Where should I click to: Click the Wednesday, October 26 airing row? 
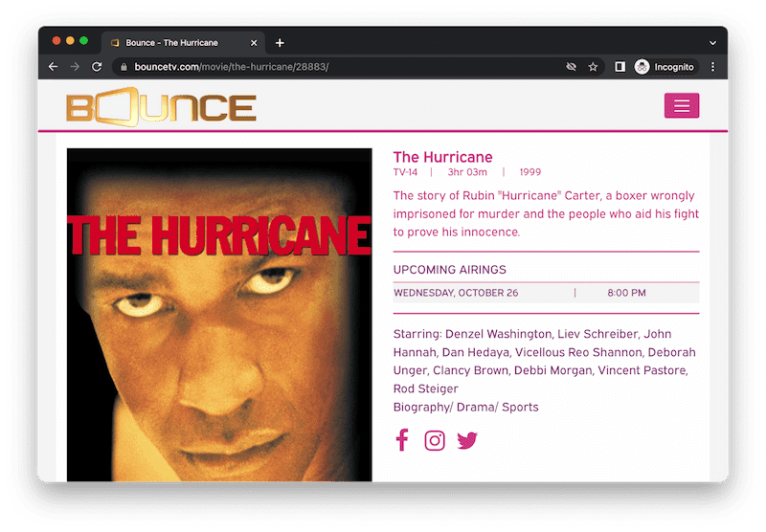click(x=546, y=293)
